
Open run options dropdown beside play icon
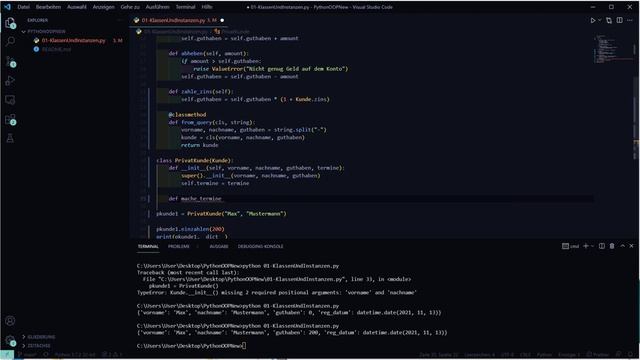(600, 20)
